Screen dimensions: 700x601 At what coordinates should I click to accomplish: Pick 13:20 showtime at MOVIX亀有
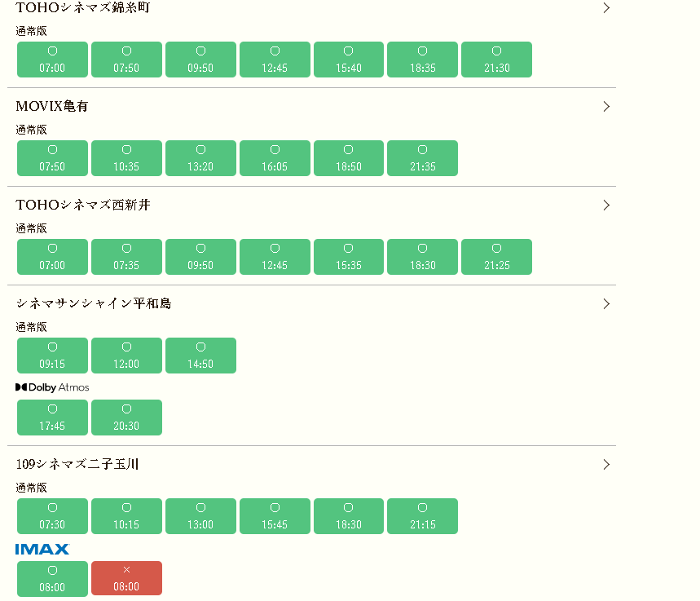pos(200,158)
